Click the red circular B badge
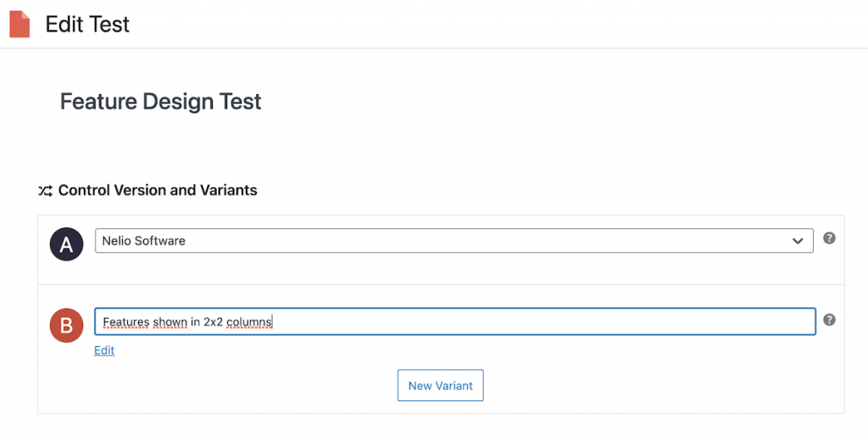 click(x=66, y=325)
